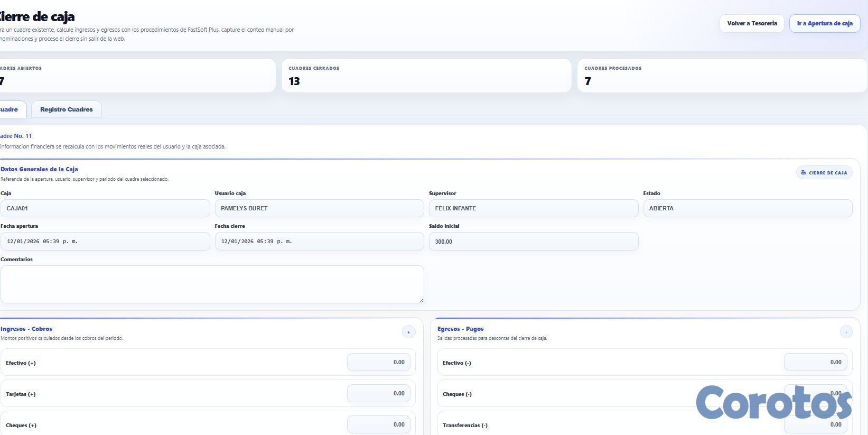Image resolution: width=868 pixels, height=435 pixels.
Task: Switch to the Registro Cuadres tab
Action: (x=66, y=109)
